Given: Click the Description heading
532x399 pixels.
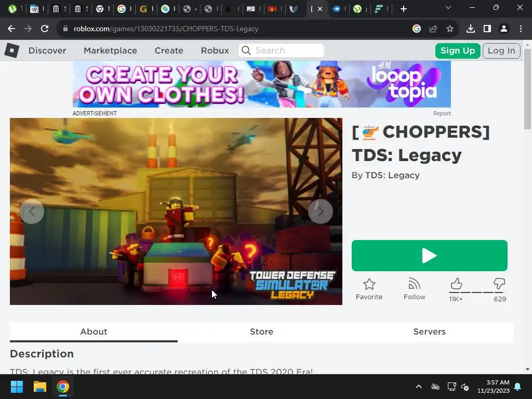Looking at the screenshot, I should tap(42, 353).
